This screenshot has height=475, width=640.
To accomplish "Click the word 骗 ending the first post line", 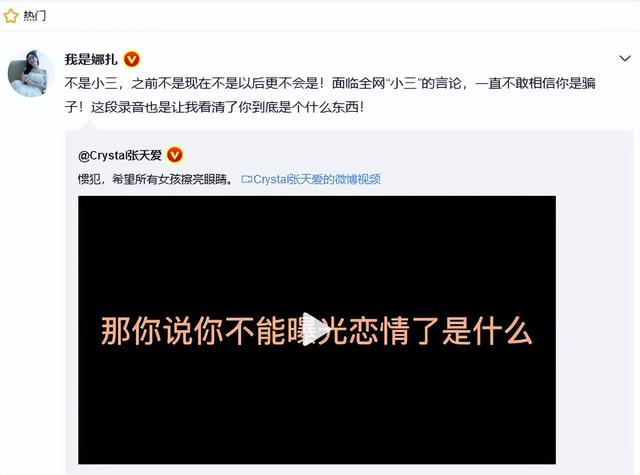I will 588,84.
